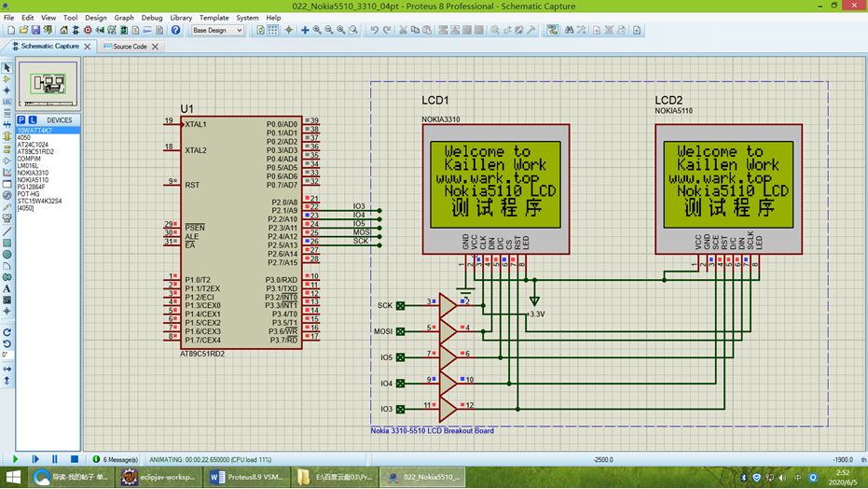Open library manager with L button
Viewport: 868px width, 489px height.
pyautogui.click(x=33, y=119)
